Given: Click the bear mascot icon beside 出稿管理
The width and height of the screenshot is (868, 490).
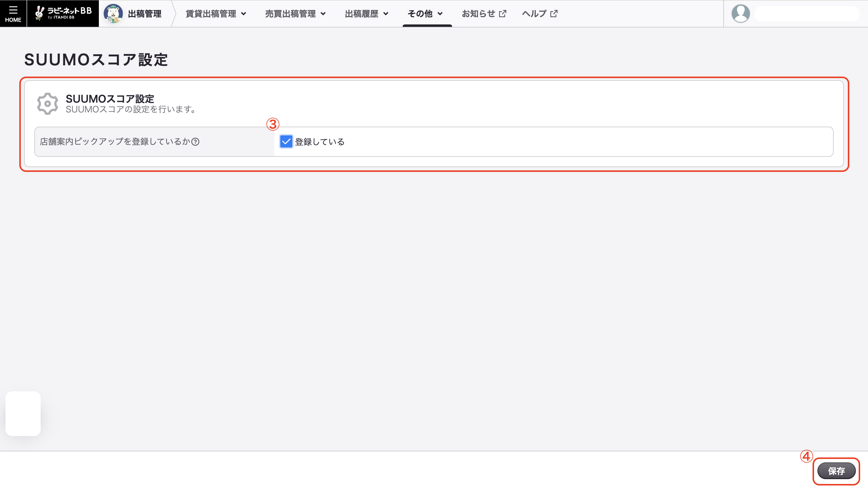Looking at the screenshot, I should pos(113,14).
